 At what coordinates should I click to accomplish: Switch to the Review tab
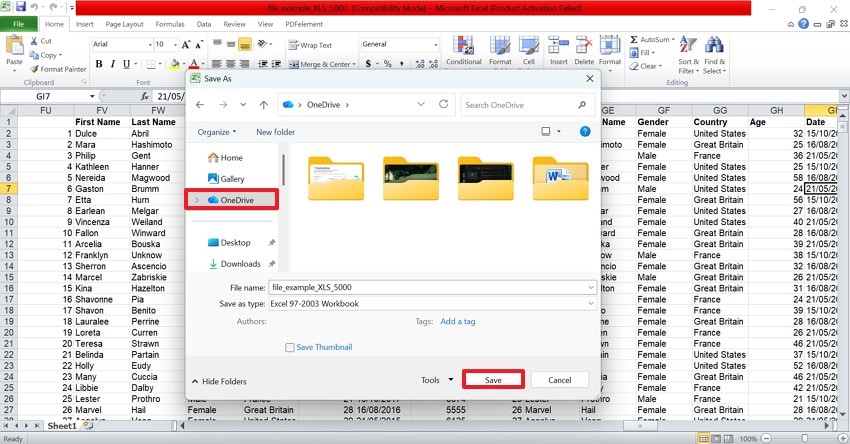[234, 24]
